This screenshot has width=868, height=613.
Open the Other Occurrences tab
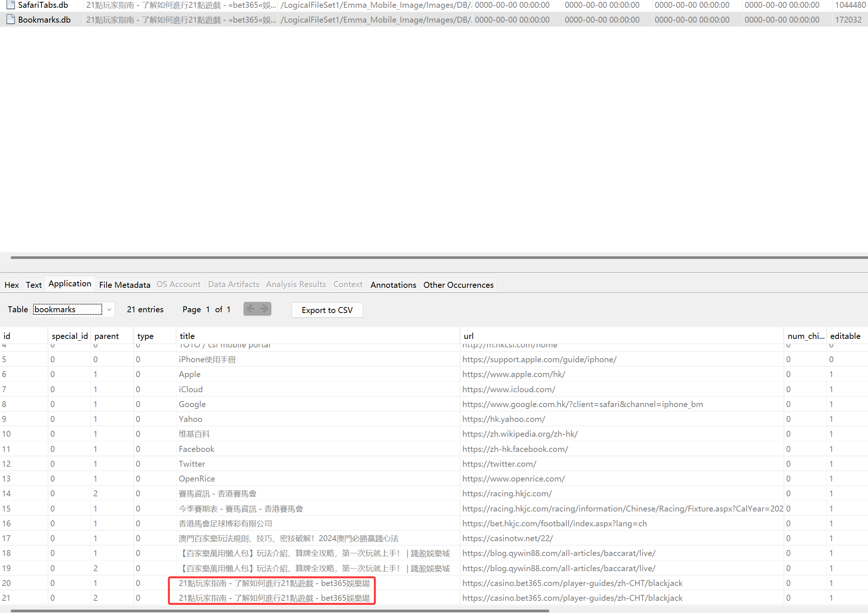[x=458, y=285]
